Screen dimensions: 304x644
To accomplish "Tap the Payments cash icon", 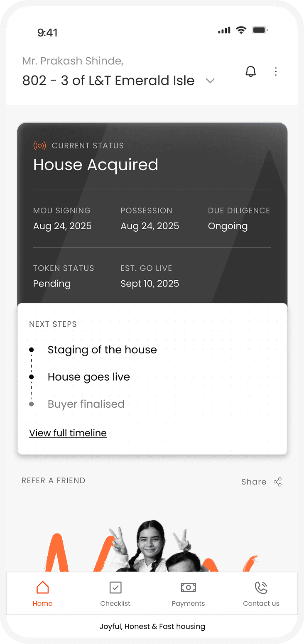I will click(188, 588).
